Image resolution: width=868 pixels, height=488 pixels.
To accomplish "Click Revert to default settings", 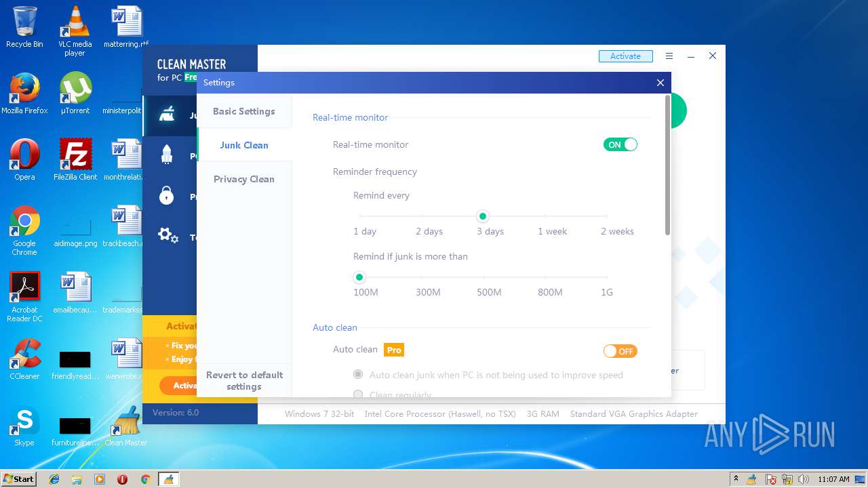I will 244,381.
